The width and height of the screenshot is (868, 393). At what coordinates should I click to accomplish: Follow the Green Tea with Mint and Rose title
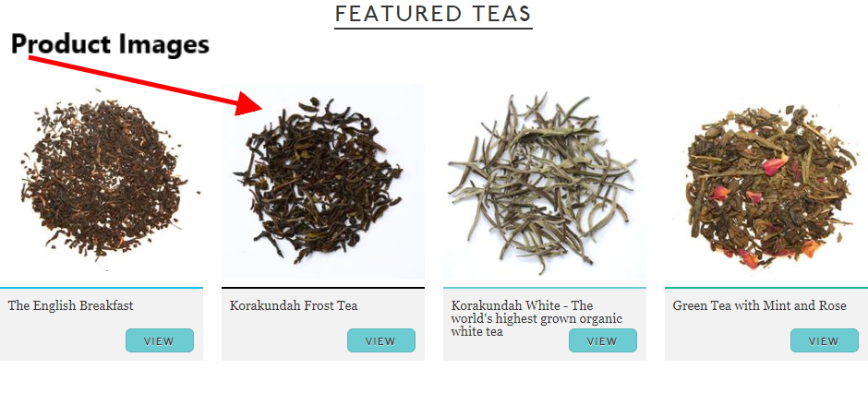pos(759,305)
